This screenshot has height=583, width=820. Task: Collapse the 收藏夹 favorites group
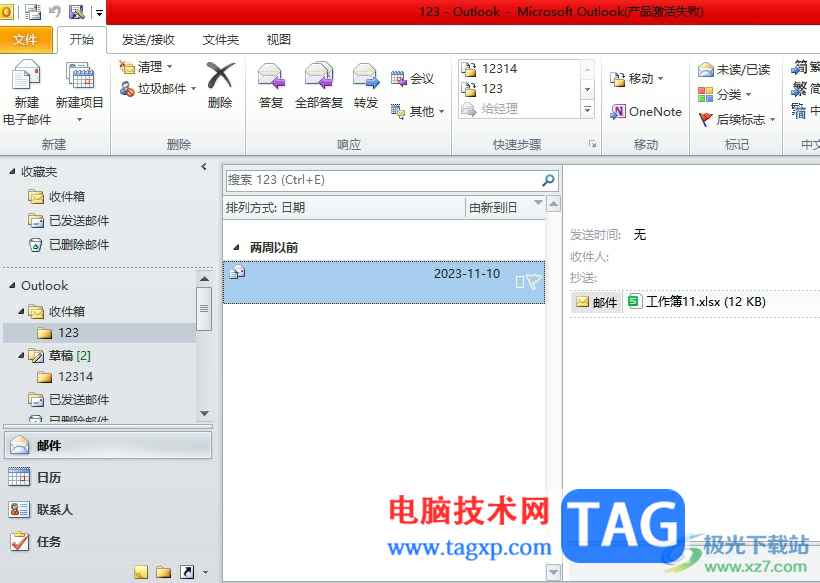pos(12,172)
